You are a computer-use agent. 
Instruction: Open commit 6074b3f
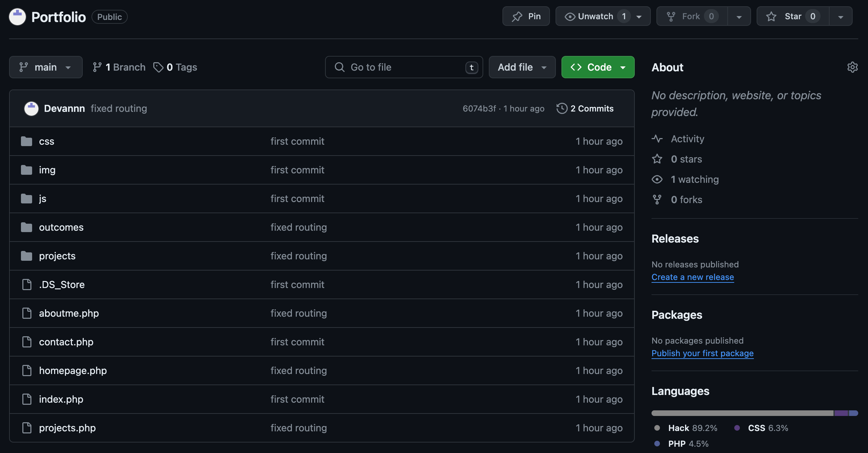(479, 109)
